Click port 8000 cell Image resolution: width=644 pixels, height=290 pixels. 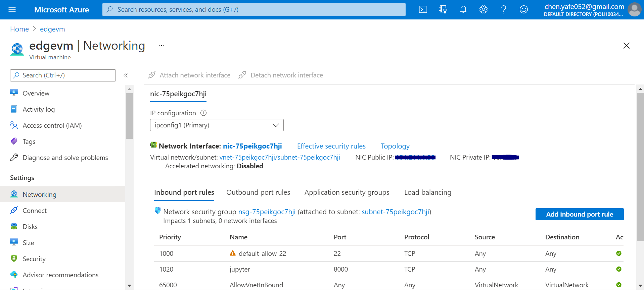(x=341, y=269)
